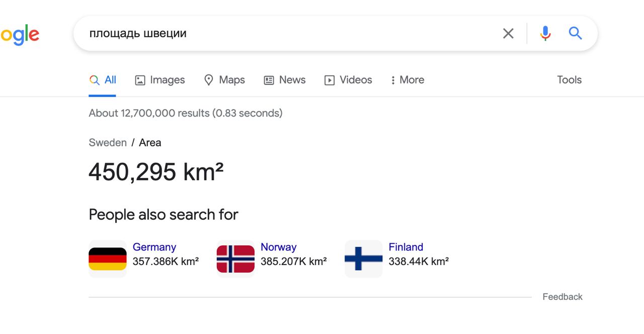The image size is (644, 334).
Task: Click the Norway flag thumbnail
Action: point(235,259)
